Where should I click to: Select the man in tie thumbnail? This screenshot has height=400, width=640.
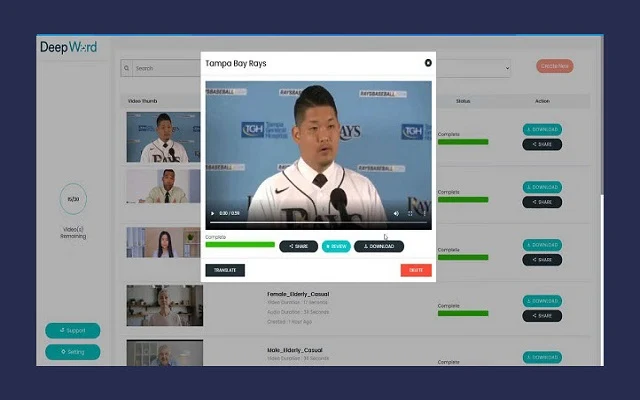[x=164, y=186]
